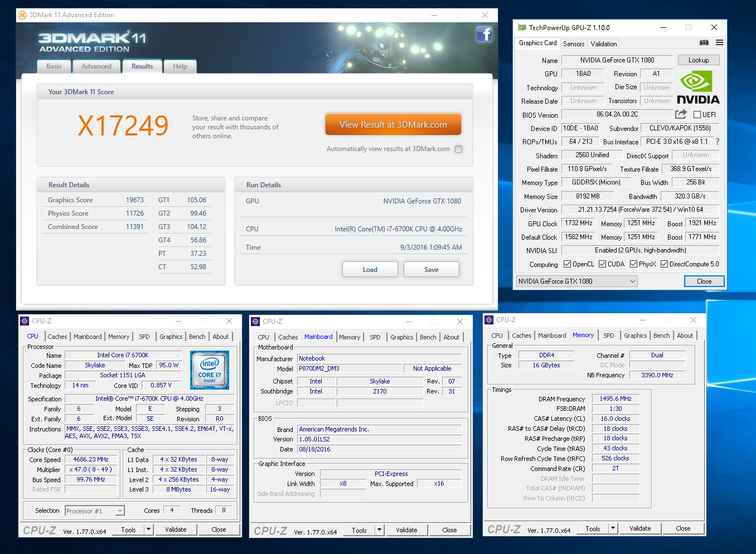This screenshot has width=756, height=554.
Task: Click Close button in the CPU-Z Mainboard window
Action: [449, 530]
